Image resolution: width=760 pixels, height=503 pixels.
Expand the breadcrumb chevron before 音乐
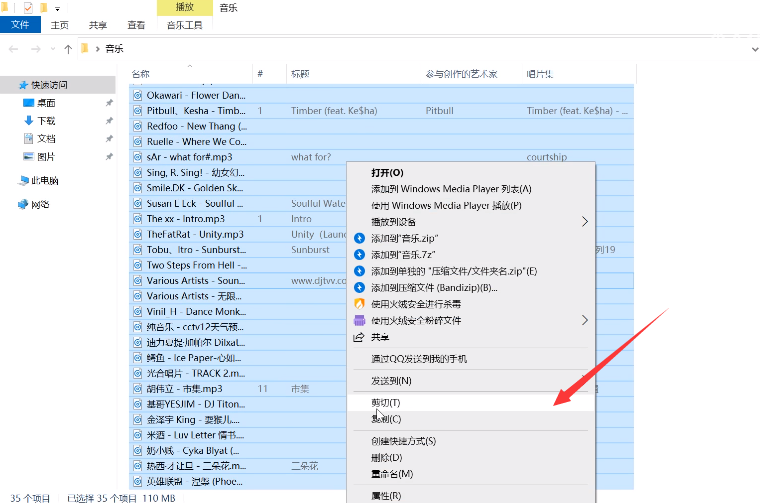coord(97,48)
